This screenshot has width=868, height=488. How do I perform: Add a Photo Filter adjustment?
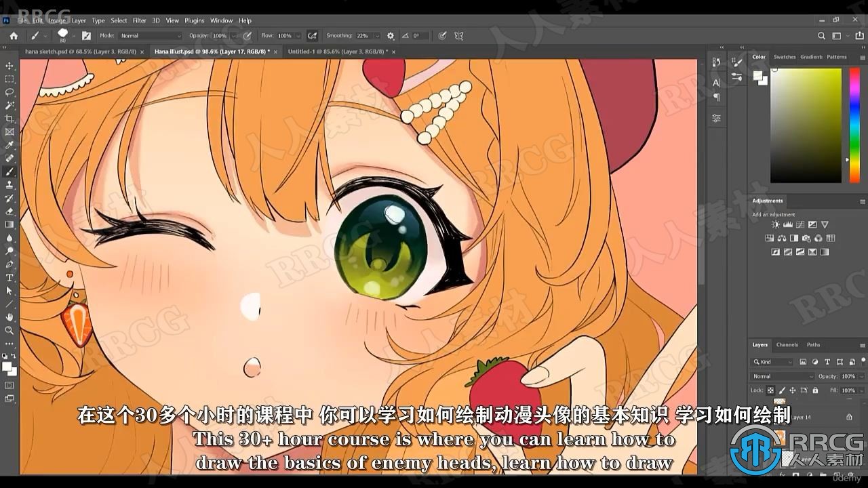click(806, 239)
